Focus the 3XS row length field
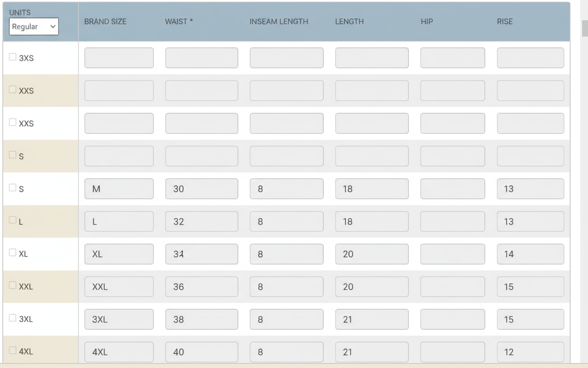The image size is (588, 368). coord(372,58)
